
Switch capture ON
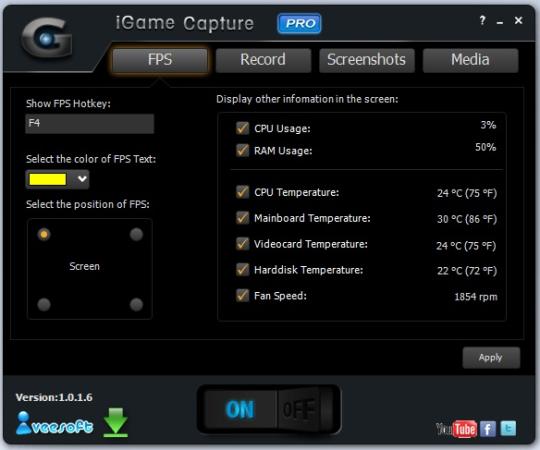(240, 409)
